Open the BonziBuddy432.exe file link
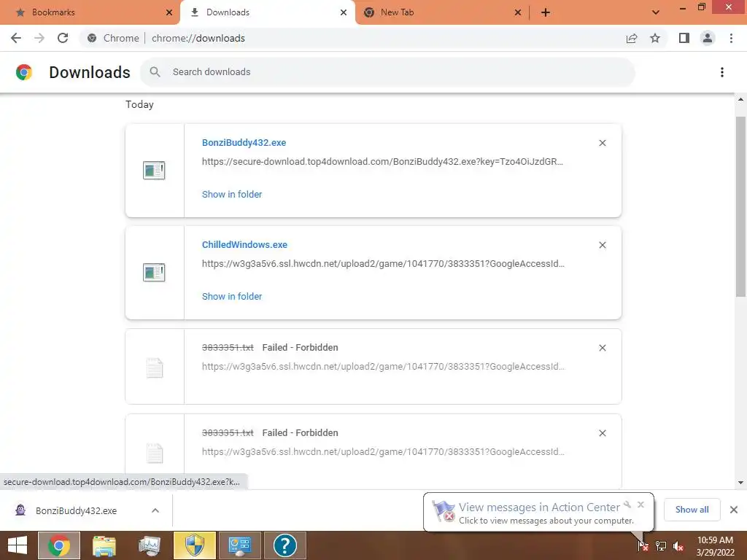Screen dimensions: 747x560 [244, 143]
